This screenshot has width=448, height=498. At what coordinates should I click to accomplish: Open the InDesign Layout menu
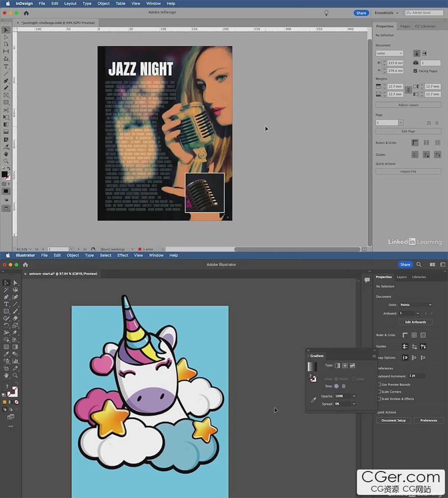click(x=70, y=4)
